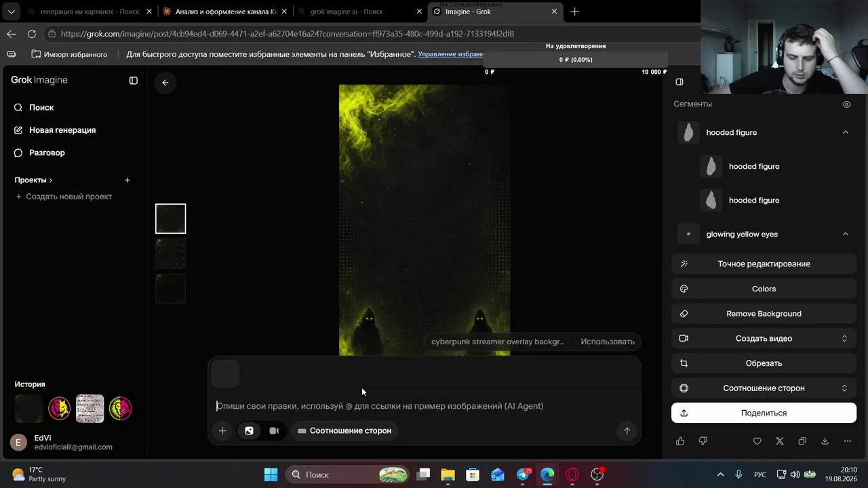Image resolution: width=868 pixels, height=488 pixels.
Task: Reload the page in the browser
Action: pos(32,34)
